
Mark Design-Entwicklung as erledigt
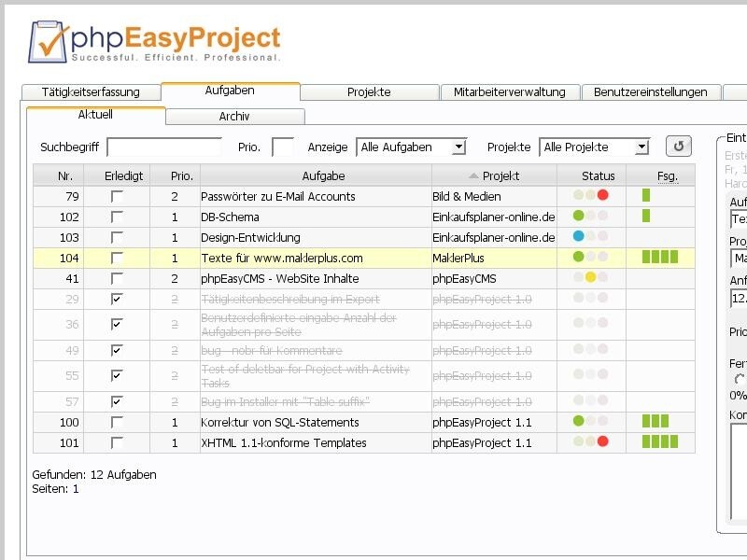117,237
